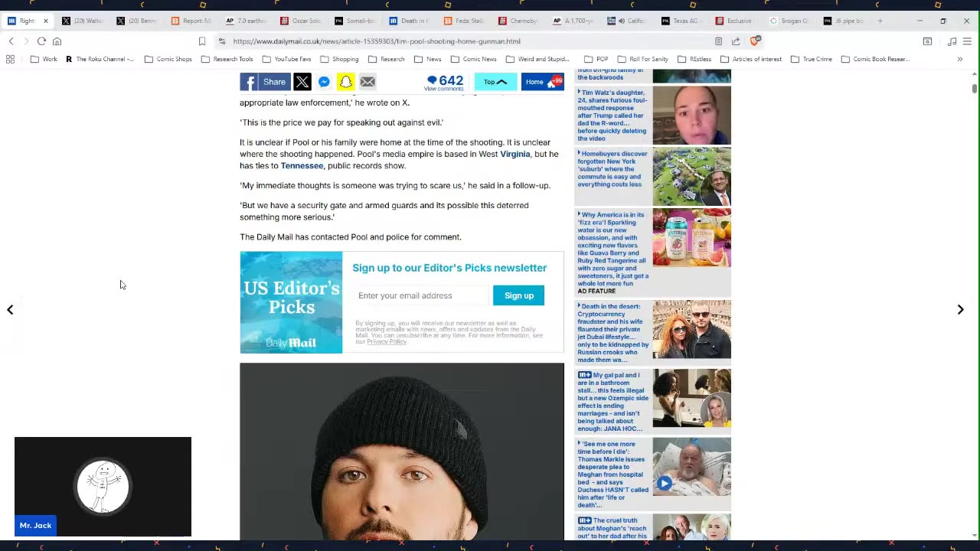The image size is (980, 551).
Task: Click the newsletter Sign up button
Action: [518, 295]
